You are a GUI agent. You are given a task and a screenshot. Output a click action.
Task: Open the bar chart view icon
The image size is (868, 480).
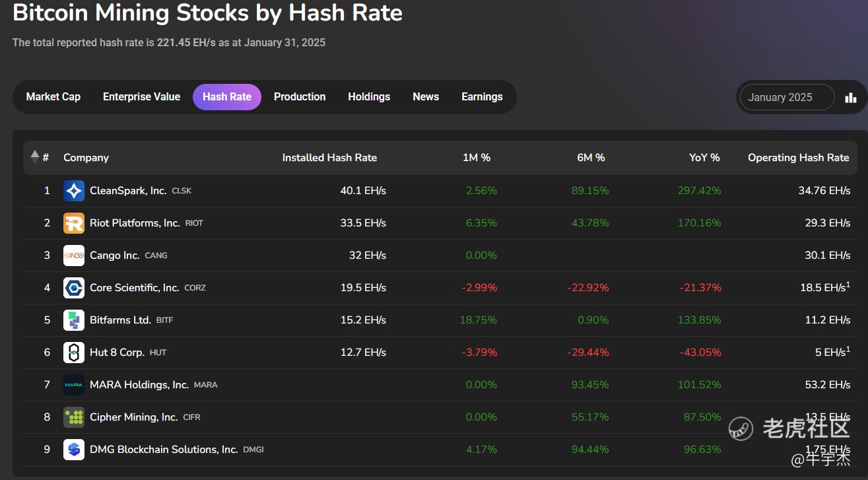coord(851,97)
